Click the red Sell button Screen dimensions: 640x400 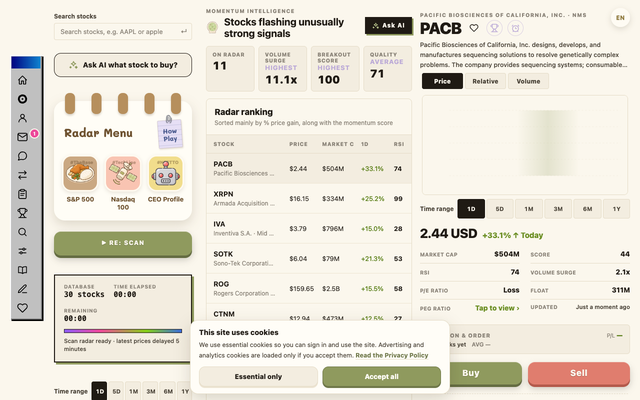tap(579, 373)
